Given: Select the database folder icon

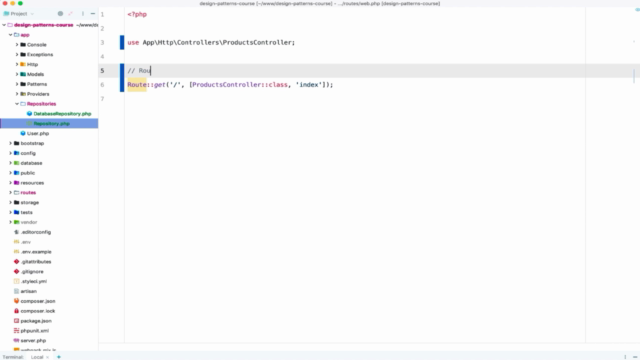Looking at the screenshot, I should pos(16,163).
